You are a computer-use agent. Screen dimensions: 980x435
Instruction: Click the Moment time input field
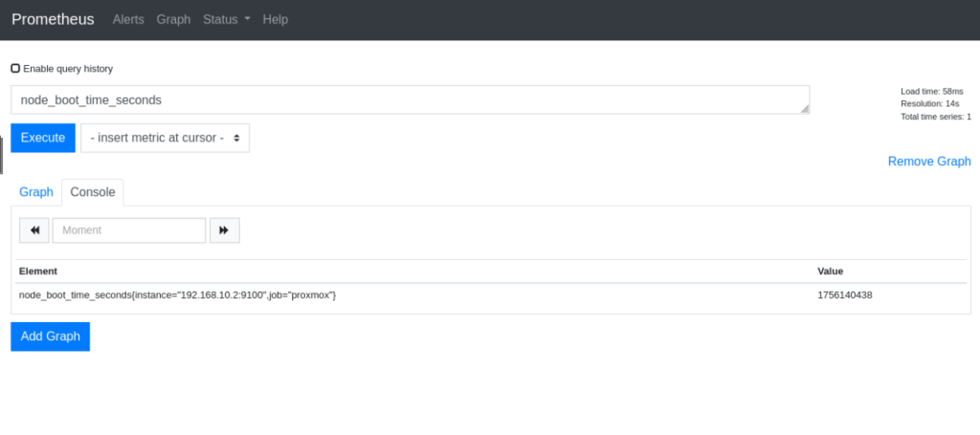click(129, 230)
